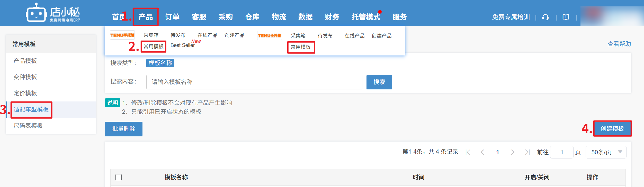Go to previous page with left chevron

click(x=482, y=152)
